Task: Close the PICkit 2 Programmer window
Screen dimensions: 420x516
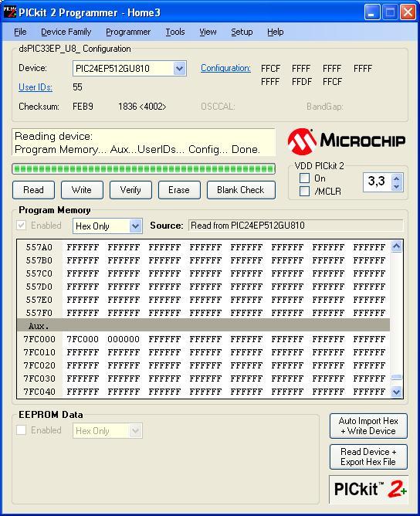Action: point(408,12)
